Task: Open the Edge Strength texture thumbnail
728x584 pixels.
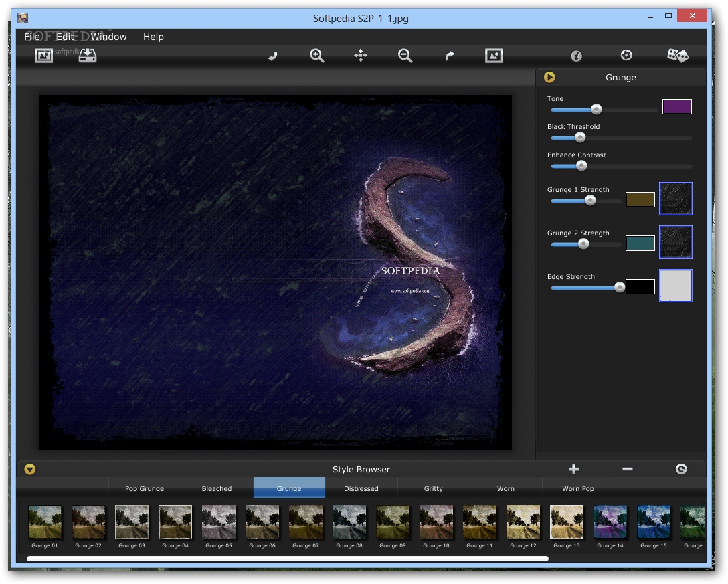Action: pos(676,286)
